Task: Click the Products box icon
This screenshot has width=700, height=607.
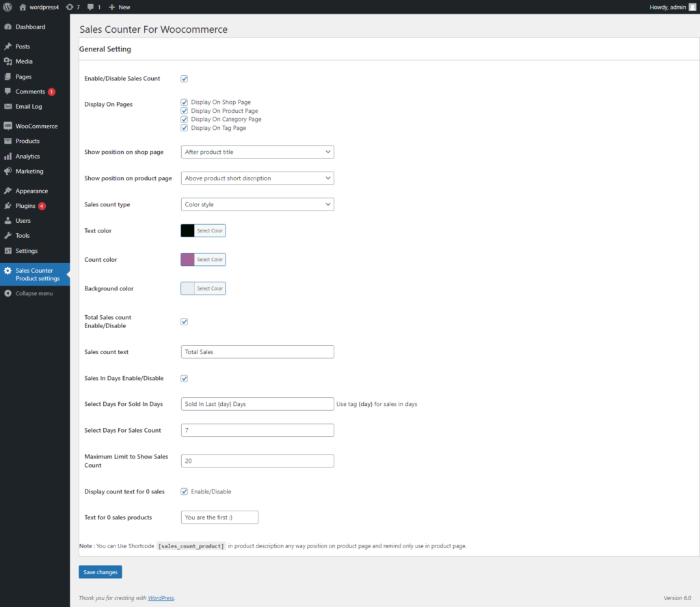Action: click(x=8, y=141)
